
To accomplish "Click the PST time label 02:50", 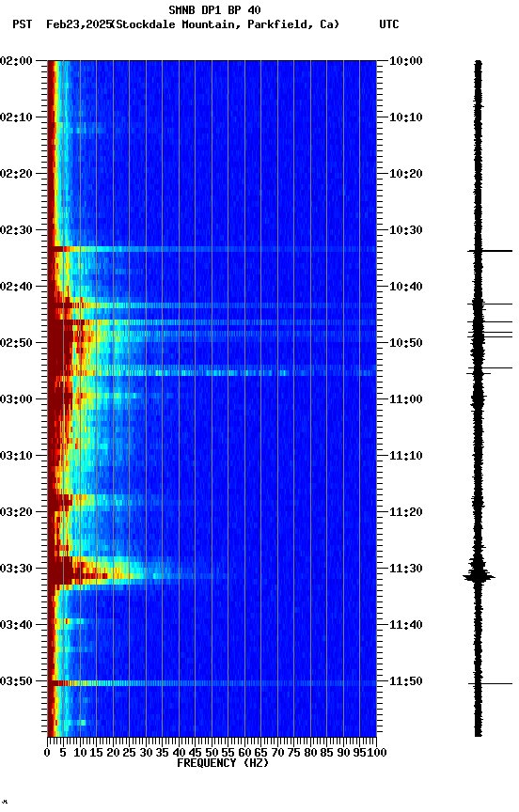I will pos(16,343).
